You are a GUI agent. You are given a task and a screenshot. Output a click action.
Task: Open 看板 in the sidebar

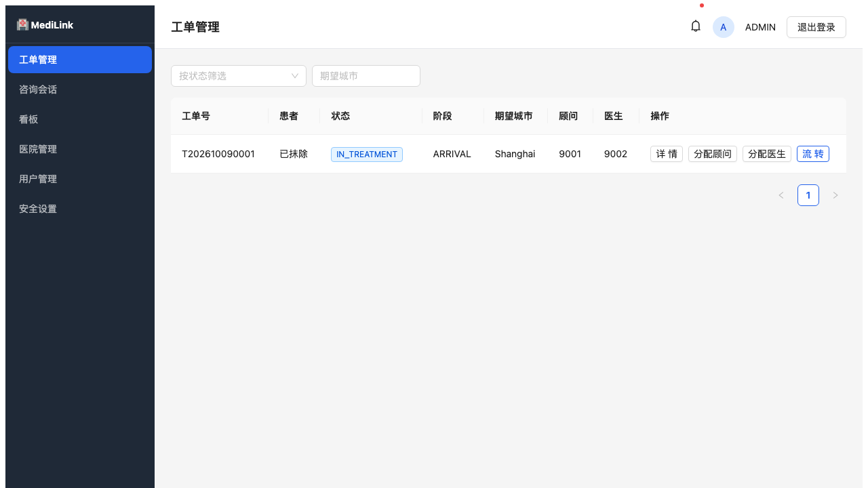click(x=80, y=119)
